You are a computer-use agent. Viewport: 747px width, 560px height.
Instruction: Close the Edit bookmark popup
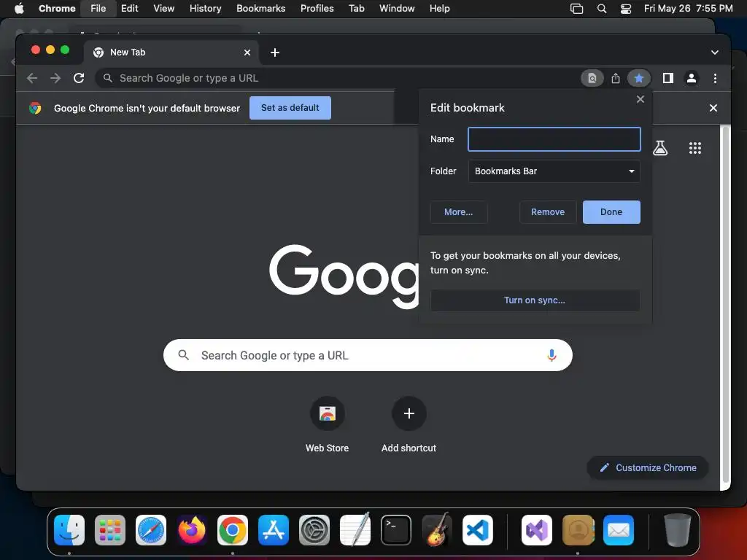pos(640,99)
